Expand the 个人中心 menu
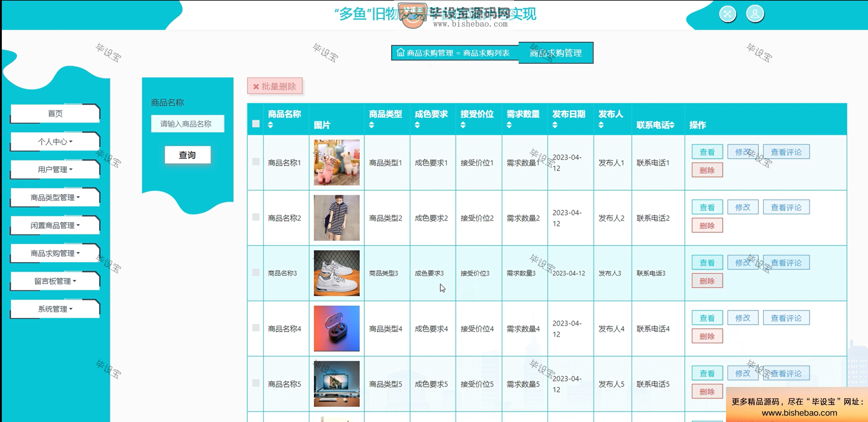The width and height of the screenshot is (868, 422). pos(55,142)
